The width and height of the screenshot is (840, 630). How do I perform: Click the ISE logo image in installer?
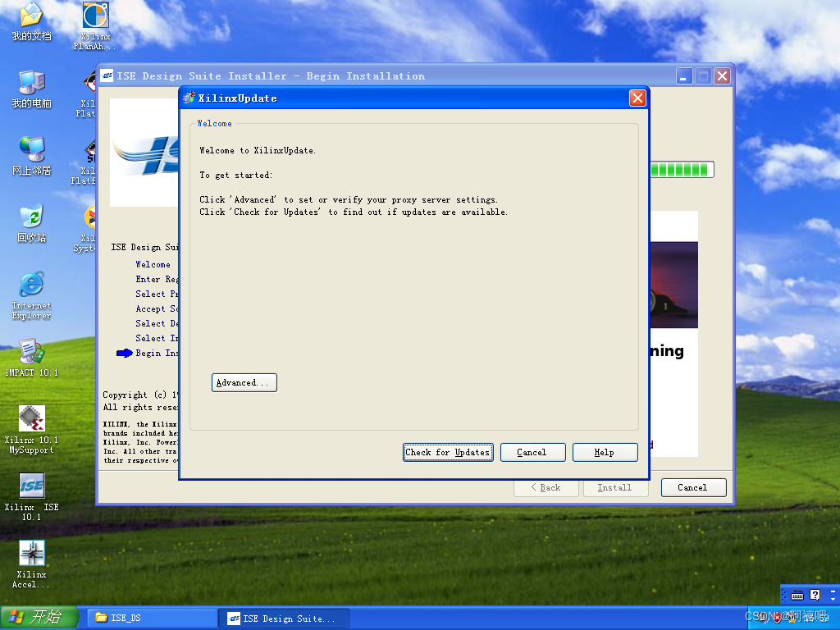click(144, 152)
